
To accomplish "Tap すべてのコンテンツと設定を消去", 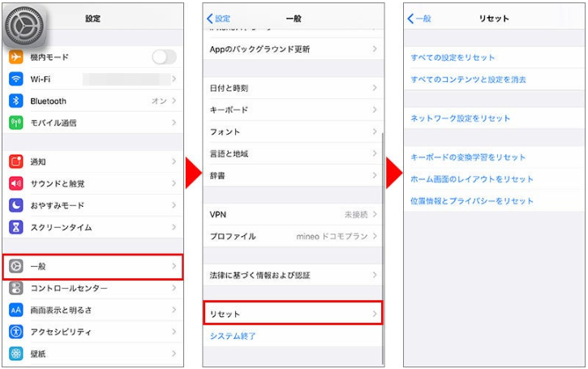I will pos(469,79).
